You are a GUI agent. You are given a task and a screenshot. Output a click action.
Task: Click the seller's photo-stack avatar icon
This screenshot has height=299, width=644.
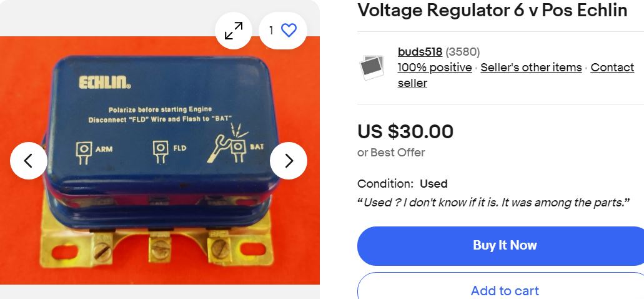coord(372,67)
